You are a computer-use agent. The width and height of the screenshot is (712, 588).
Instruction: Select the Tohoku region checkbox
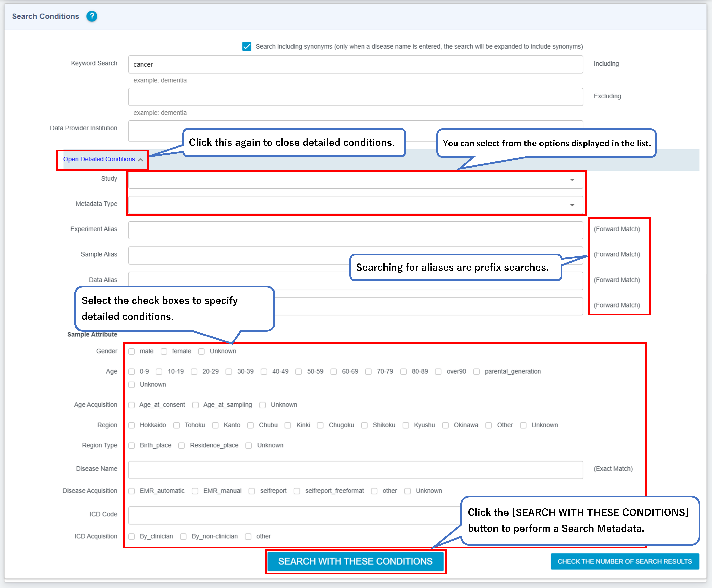point(176,425)
